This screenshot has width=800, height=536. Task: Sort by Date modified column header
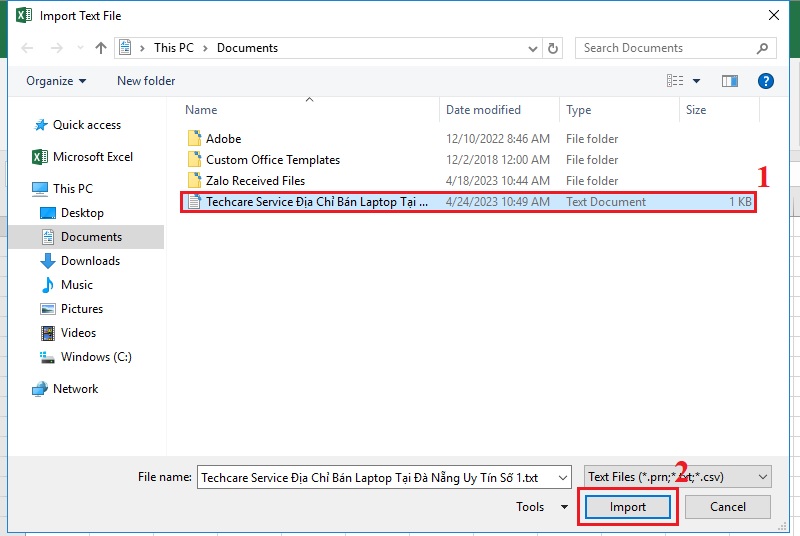pos(484,110)
